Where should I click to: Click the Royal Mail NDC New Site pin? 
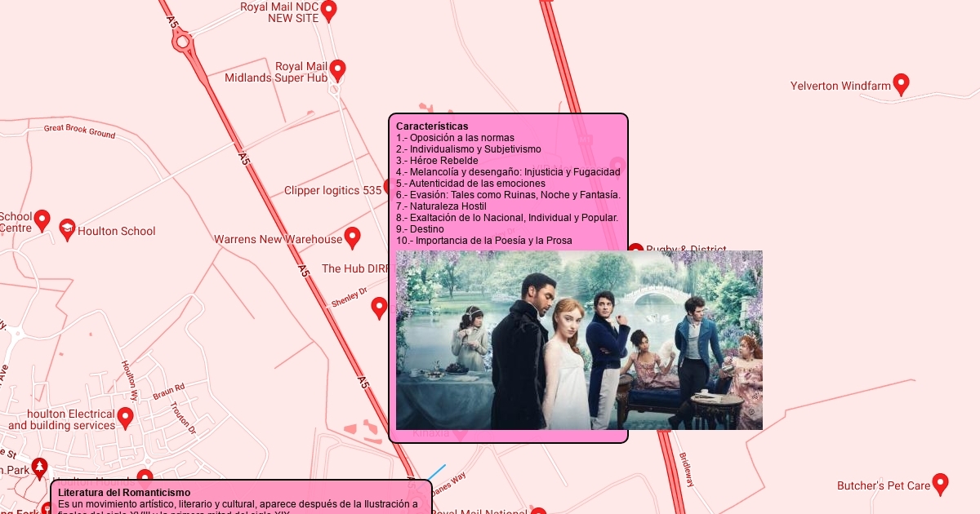pos(328,10)
